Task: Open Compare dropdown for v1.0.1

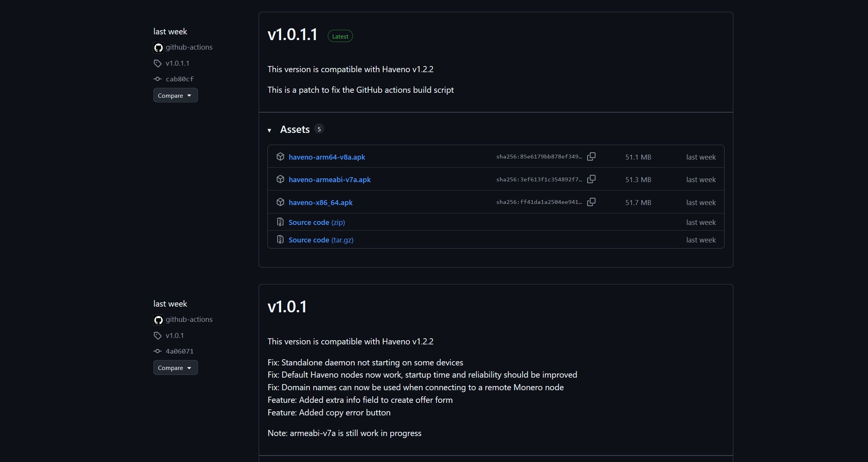Action: 175,368
